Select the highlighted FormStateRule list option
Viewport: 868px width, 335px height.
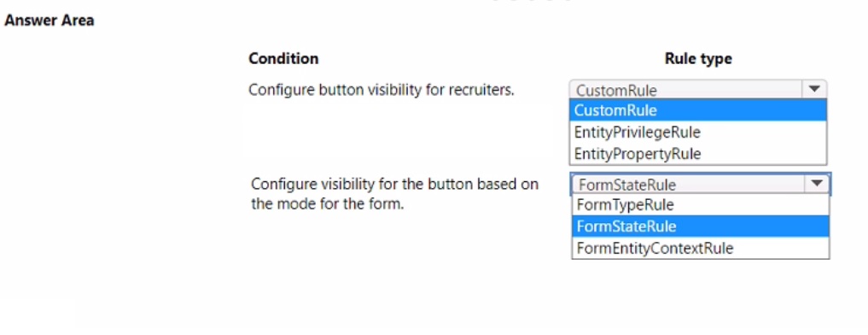tap(700, 226)
